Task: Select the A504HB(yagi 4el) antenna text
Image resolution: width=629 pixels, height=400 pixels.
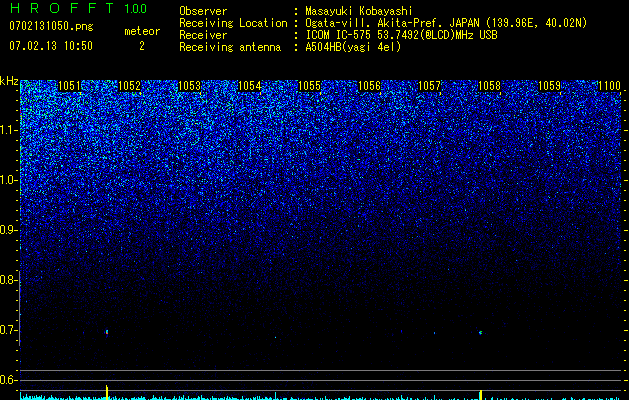Action: (353, 47)
